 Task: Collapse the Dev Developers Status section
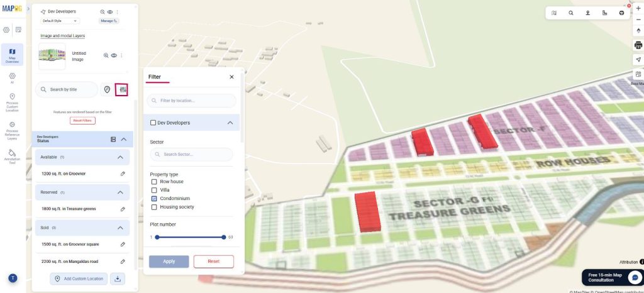click(x=124, y=140)
